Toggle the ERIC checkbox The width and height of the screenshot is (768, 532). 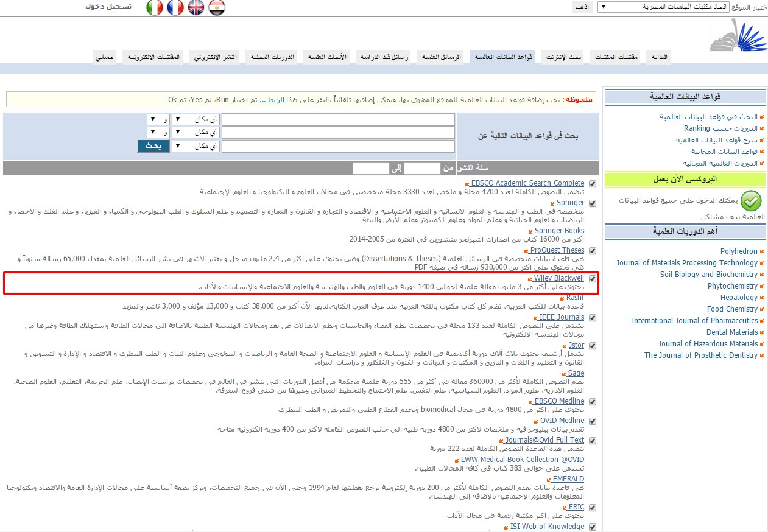[x=593, y=508]
